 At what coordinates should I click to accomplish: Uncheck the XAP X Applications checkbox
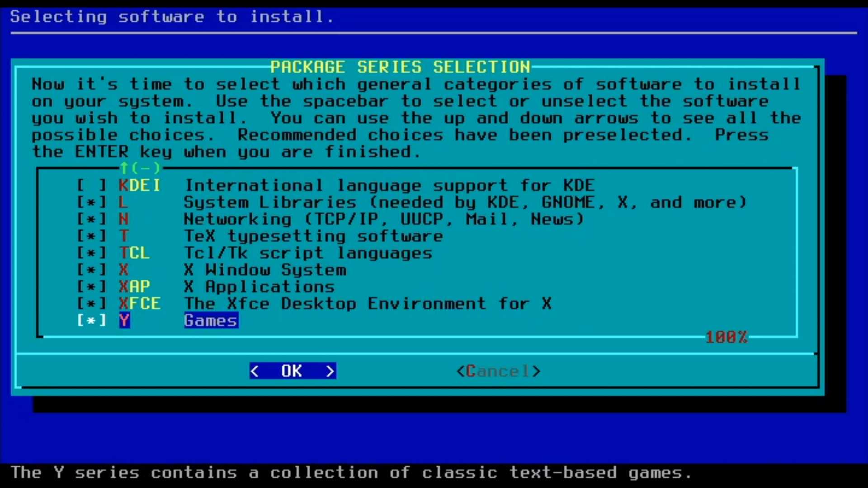coord(91,286)
